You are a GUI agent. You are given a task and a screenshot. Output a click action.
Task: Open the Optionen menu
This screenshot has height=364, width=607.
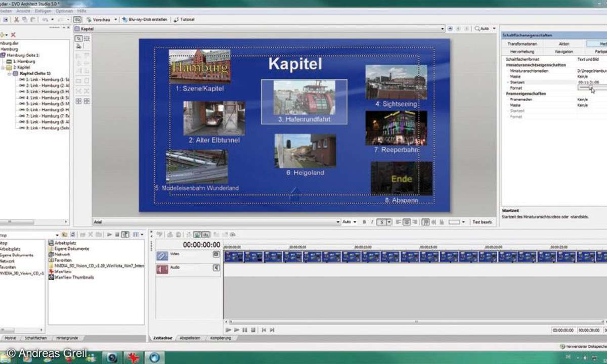64,11
